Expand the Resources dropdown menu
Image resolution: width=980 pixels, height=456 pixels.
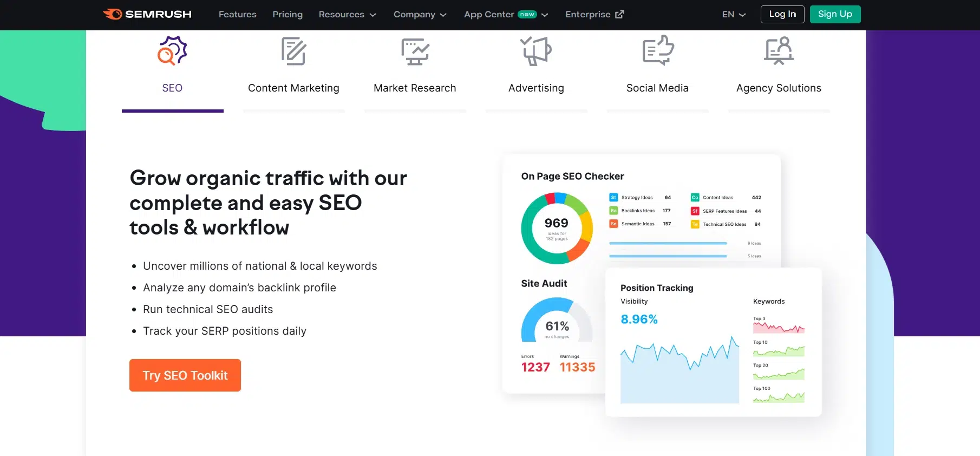(x=347, y=15)
